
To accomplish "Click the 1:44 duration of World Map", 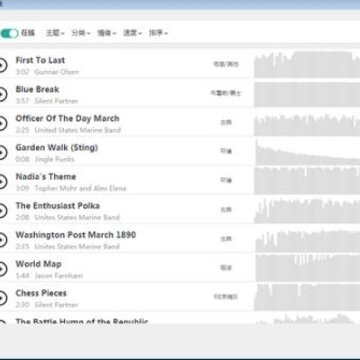I will (22, 275).
